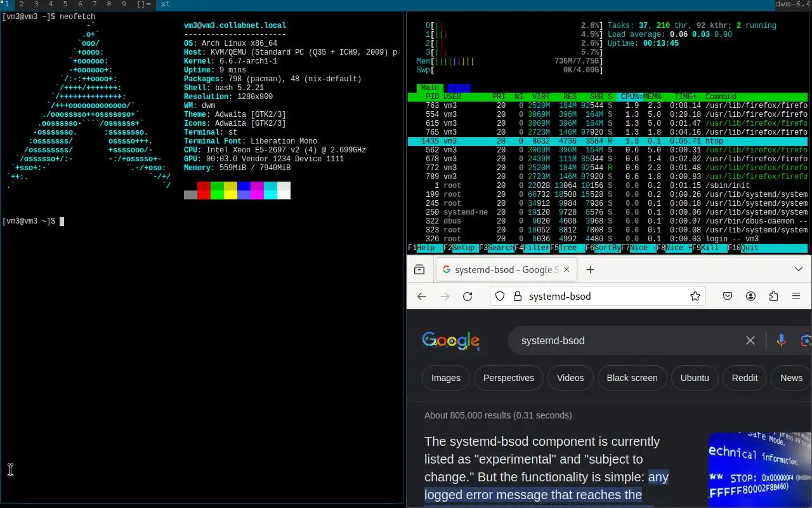812x508 pixels.
Task: Select the /sbin/init process row
Action: click(608, 185)
